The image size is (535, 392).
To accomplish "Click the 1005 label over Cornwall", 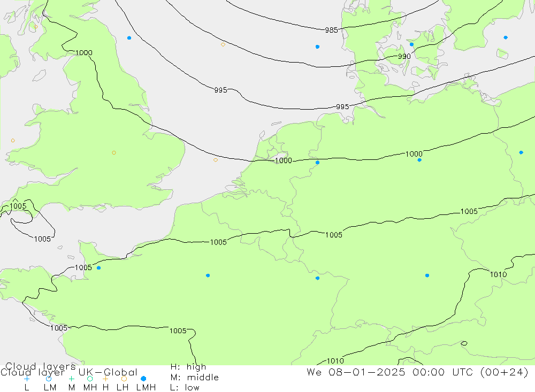I will [x=18, y=206].
